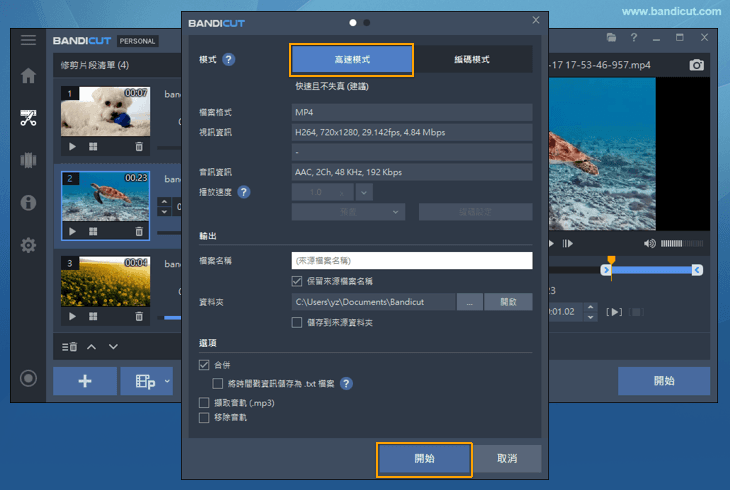Play segment 1 dog clip
This screenshot has width=730, height=490.
72,147
